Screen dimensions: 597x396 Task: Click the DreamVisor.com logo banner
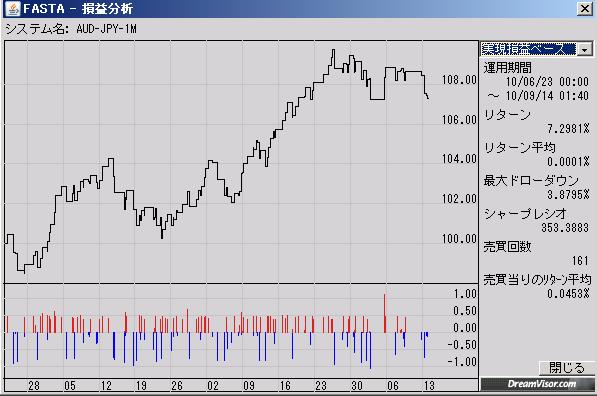[x=537, y=384]
